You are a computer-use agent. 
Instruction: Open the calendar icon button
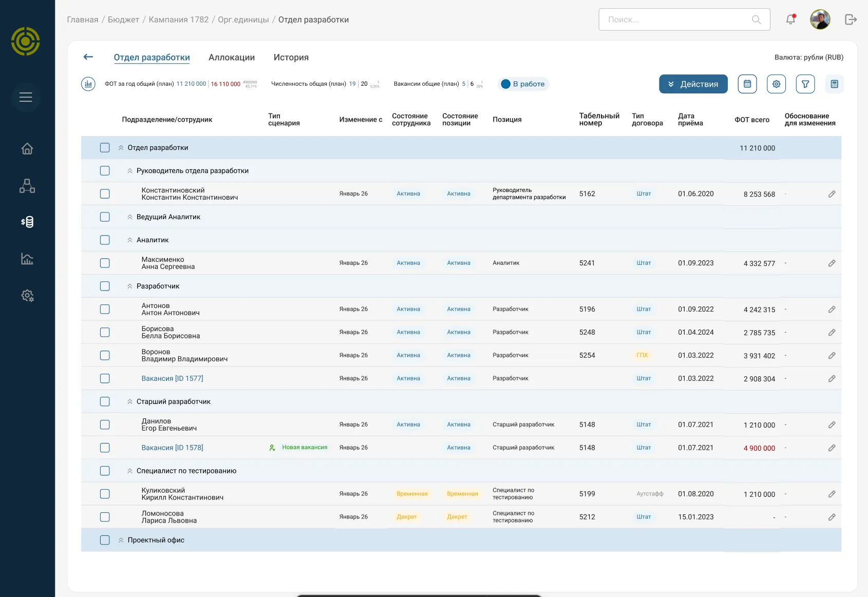coord(747,84)
